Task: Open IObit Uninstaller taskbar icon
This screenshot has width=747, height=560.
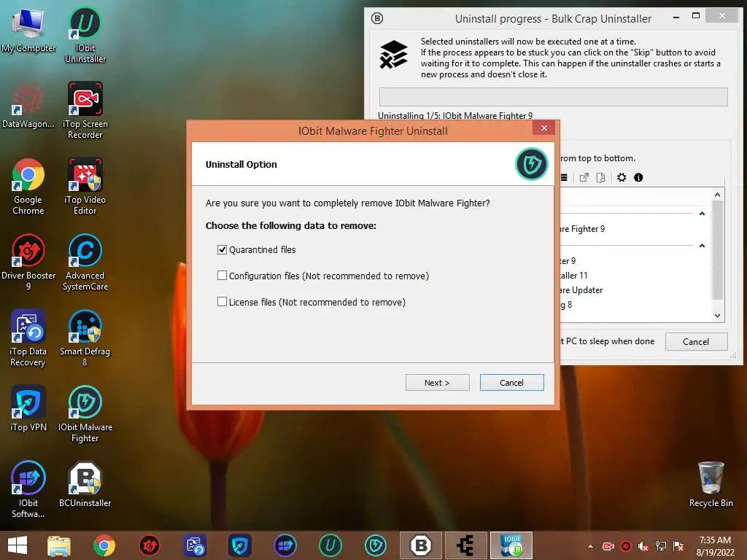Action: pyautogui.click(x=330, y=545)
